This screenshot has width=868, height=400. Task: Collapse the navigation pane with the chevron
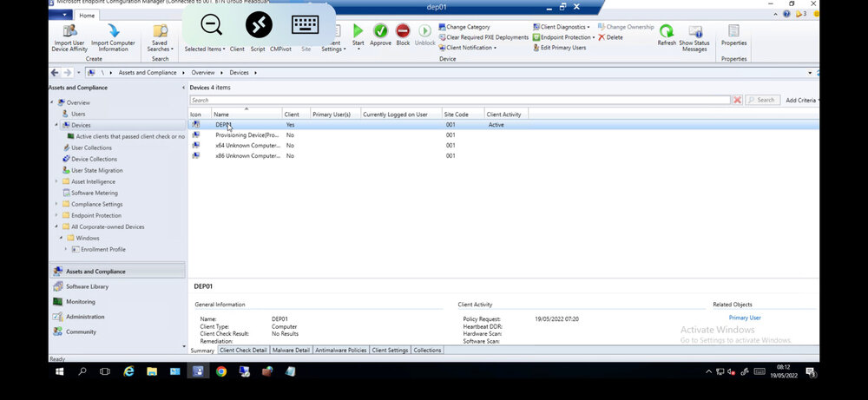tap(183, 88)
